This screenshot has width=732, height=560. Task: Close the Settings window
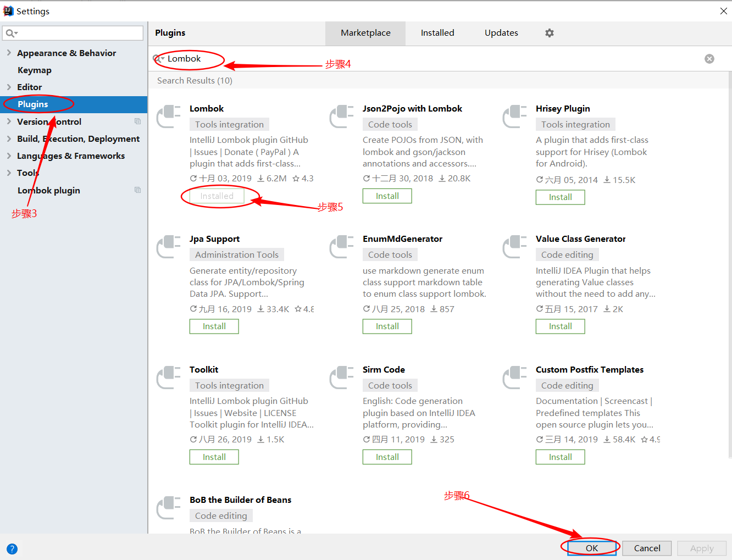[723, 11]
